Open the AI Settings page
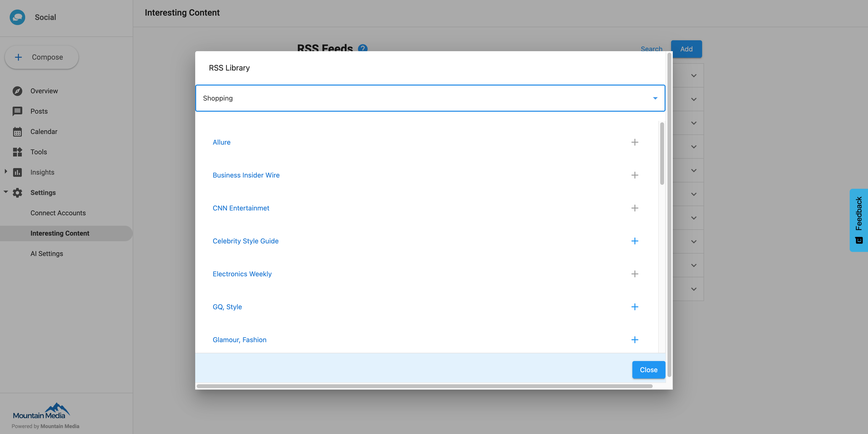The image size is (868, 434). (x=46, y=253)
